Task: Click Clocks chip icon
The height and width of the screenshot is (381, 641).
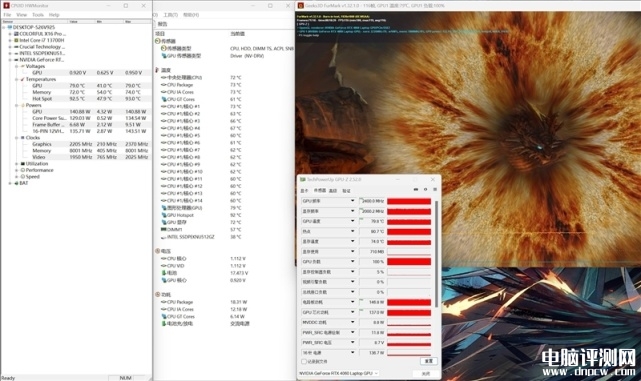Action: (23, 138)
